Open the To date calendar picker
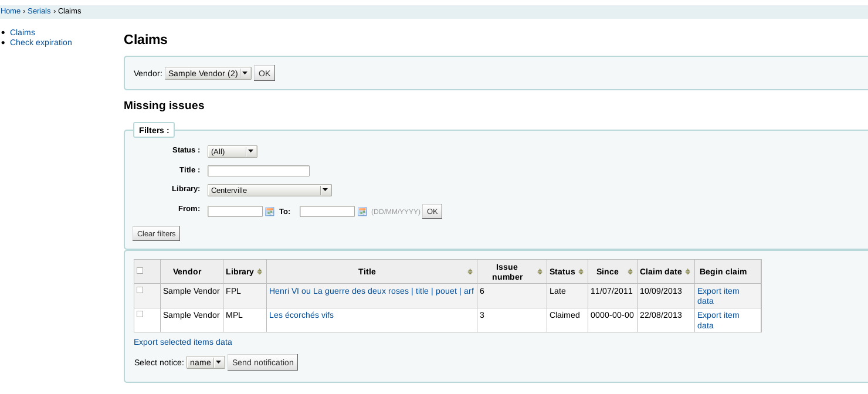 click(x=362, y=212)
